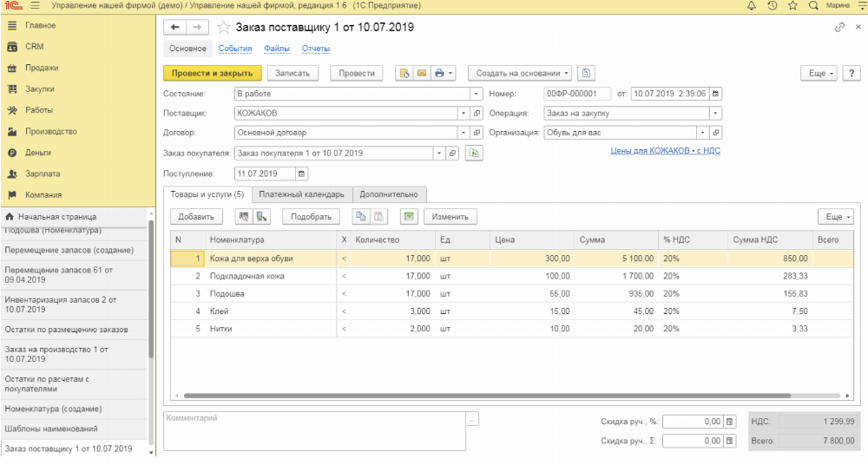Open Создать на основании dropdown
The image size is (868, 465).
(521, 73)
